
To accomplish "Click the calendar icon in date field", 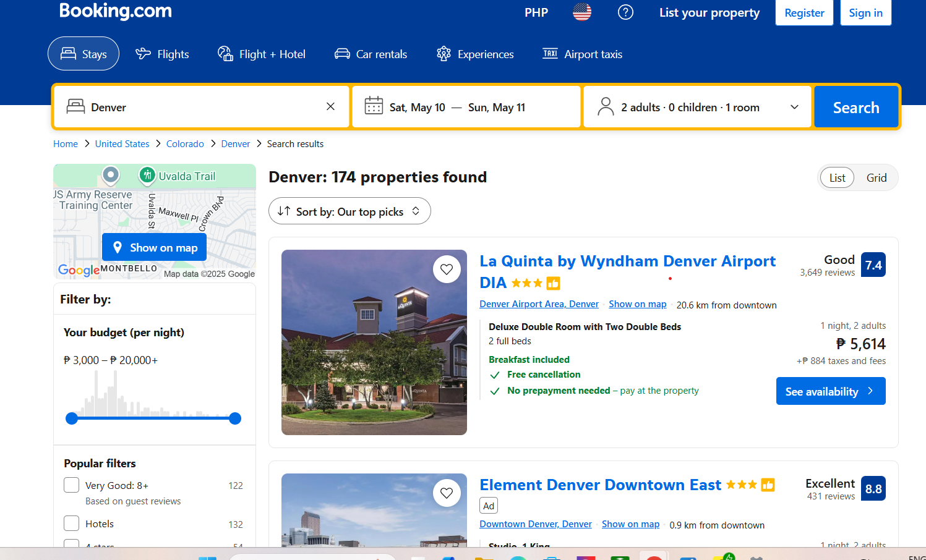I will pyautogui.click(x=374, y=106).
